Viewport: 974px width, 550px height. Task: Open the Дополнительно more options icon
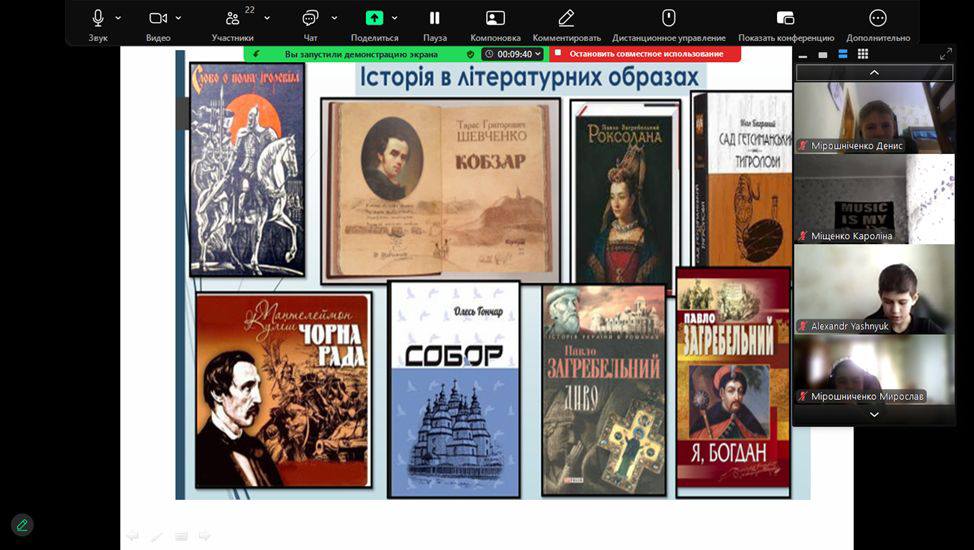[x=878, y=18]
